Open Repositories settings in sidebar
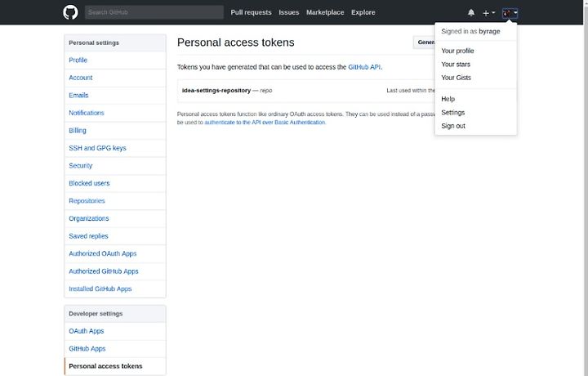The image size is (588, 376). pos(115,201)
